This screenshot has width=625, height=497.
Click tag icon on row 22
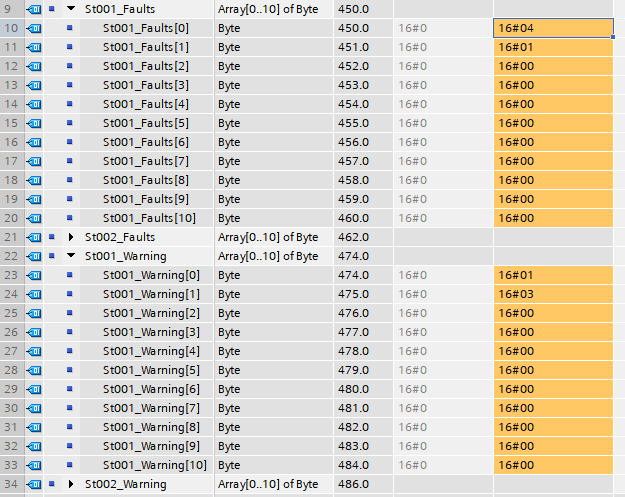(x=34, y=256)
